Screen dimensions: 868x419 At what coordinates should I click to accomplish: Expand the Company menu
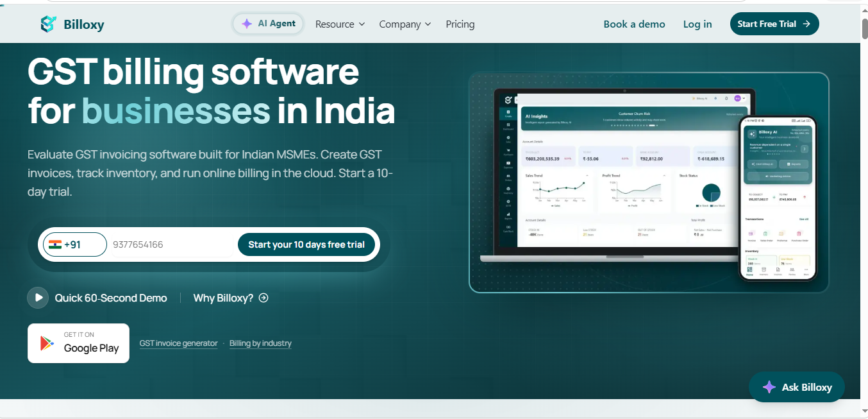coord(405,24)
